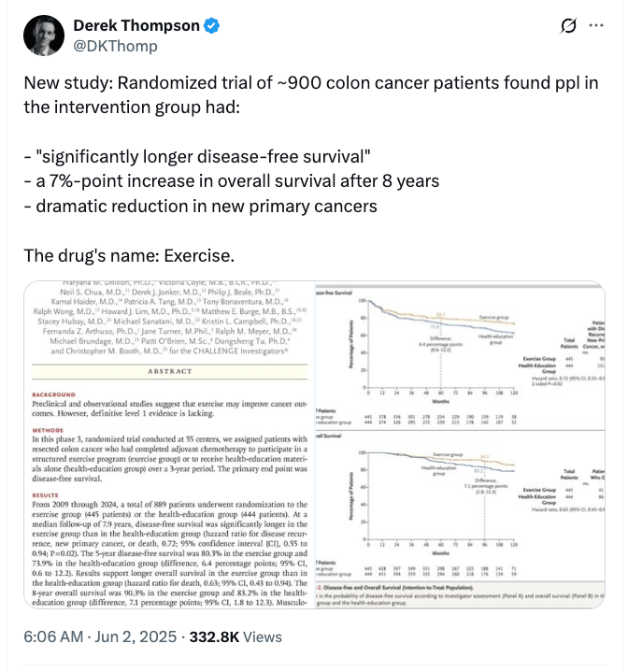Viewport: 628px width, 672px height.
Task: Click the overall survival graph panel
Action: (460, 506)
